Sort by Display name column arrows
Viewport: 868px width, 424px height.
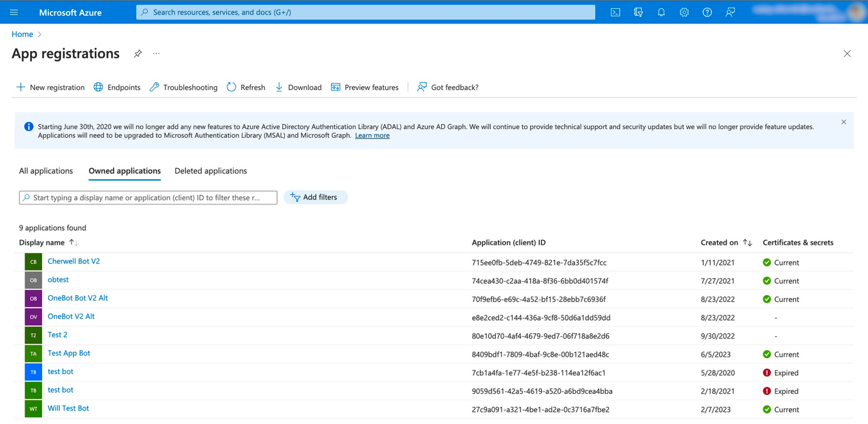pos(74,243)
